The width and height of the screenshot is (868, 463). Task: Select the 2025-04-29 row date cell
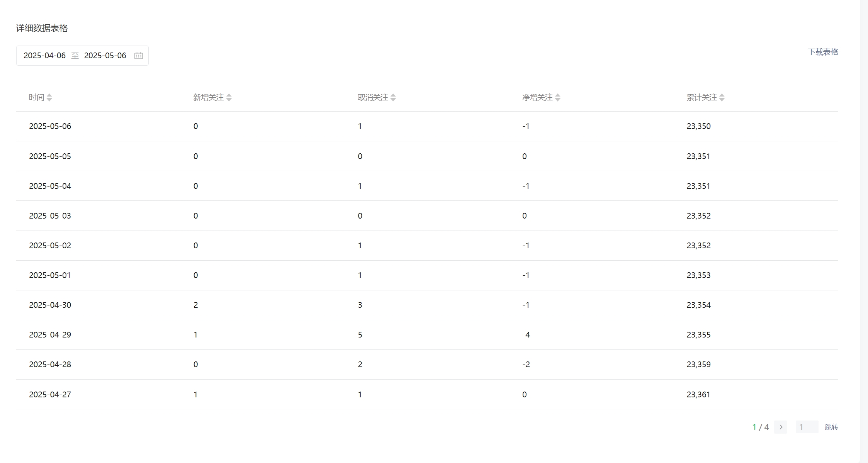(50, 335)
